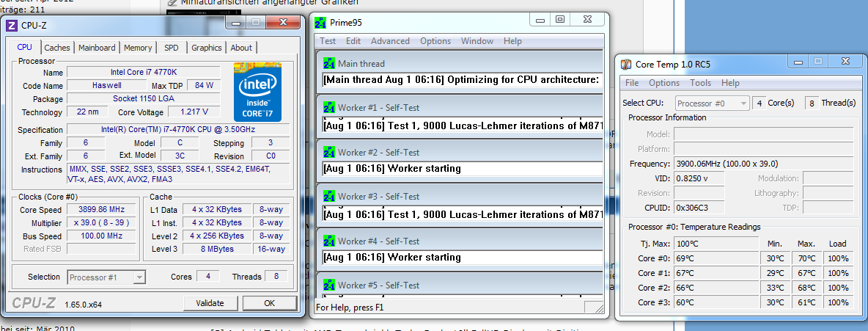Click the Prime95 status bar 'For Help, press F1'
The height and width of the screenshot is (331, 868).
point(349,307)
